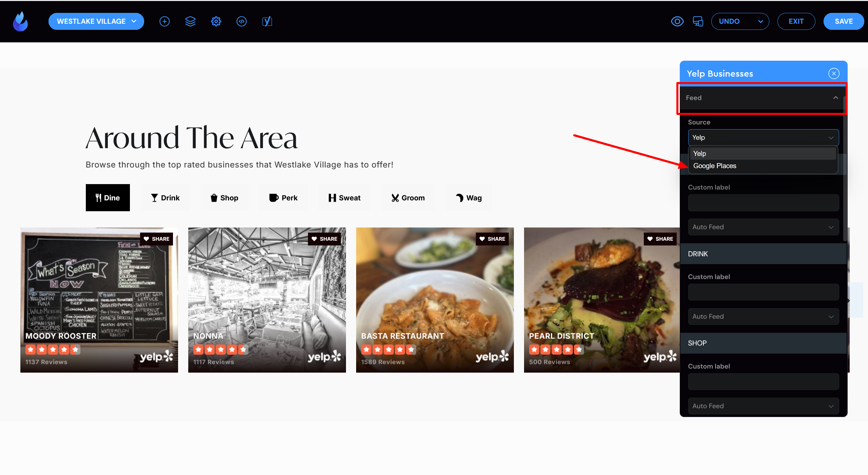Open the code editor icon

[242, 21]
